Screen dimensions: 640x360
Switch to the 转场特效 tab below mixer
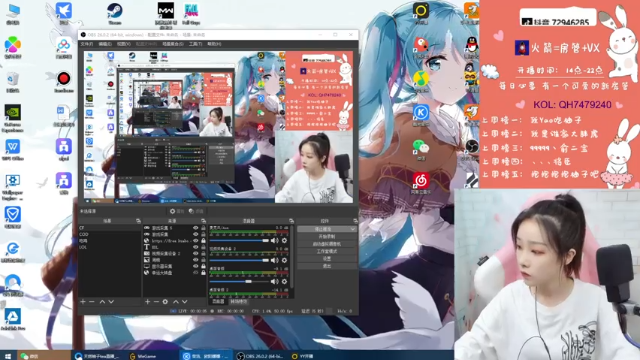click(239, 302)
